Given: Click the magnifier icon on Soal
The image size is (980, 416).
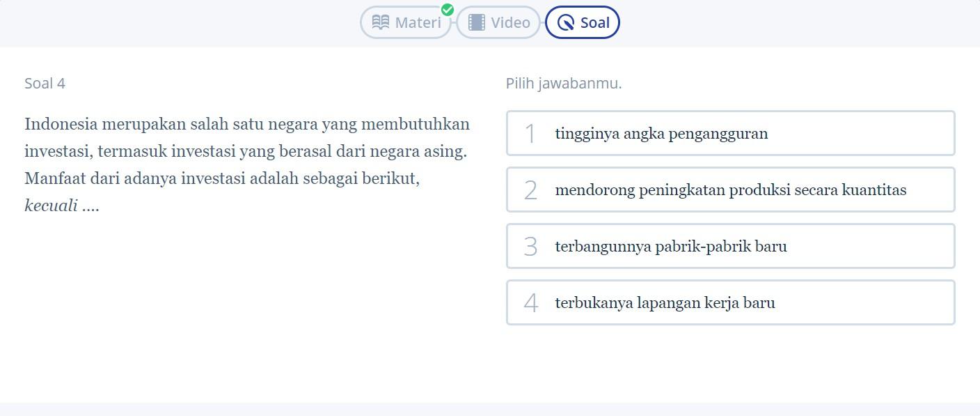Looking at the screenshot, I should click(x=567, y=23).
